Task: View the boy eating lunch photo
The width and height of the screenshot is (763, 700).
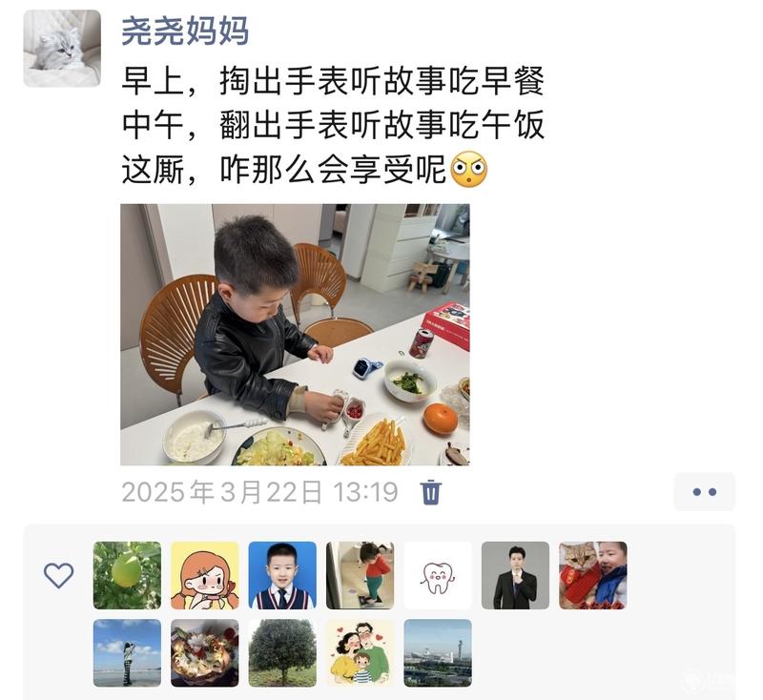Action: click(x=295, y=335)
